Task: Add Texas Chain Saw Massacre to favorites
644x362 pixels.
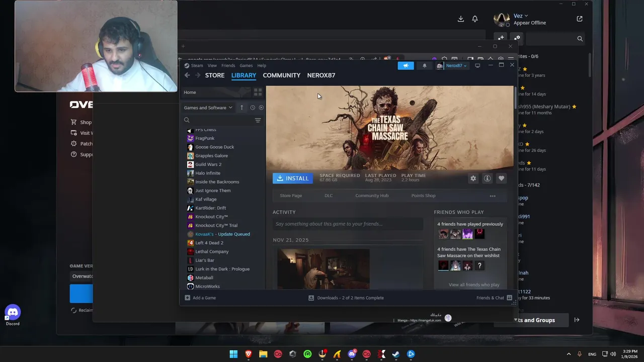Action: coord(501,178)
